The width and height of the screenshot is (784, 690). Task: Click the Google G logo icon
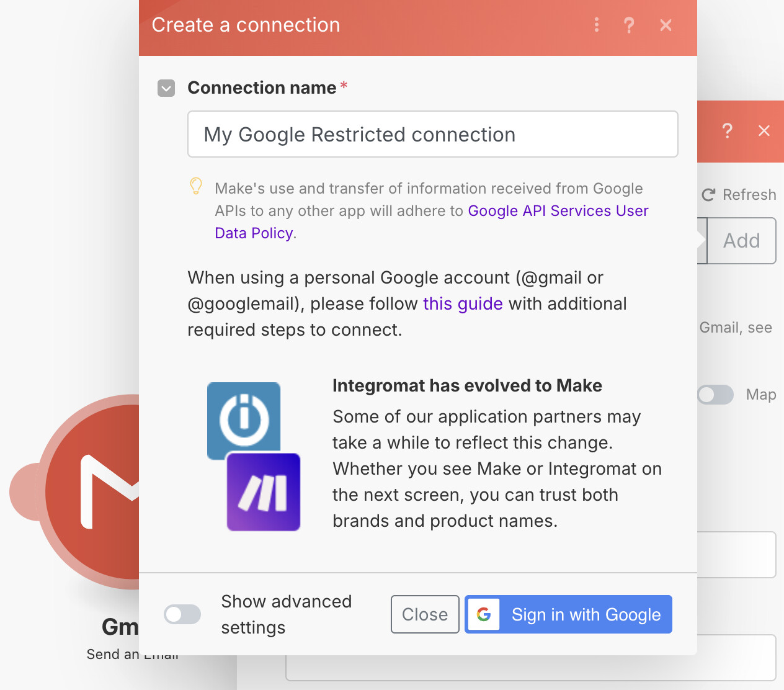pyautogui.click(x=484, y=614)
